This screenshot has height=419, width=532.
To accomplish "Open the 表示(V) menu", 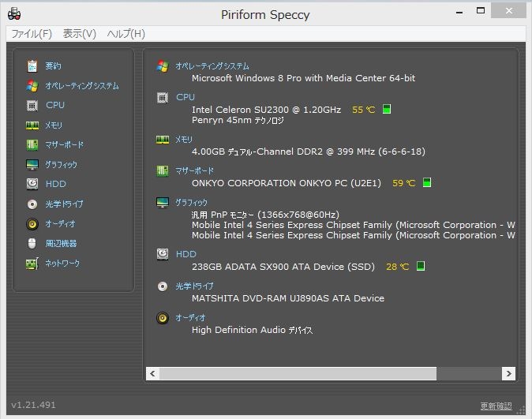I will [79, 34].
